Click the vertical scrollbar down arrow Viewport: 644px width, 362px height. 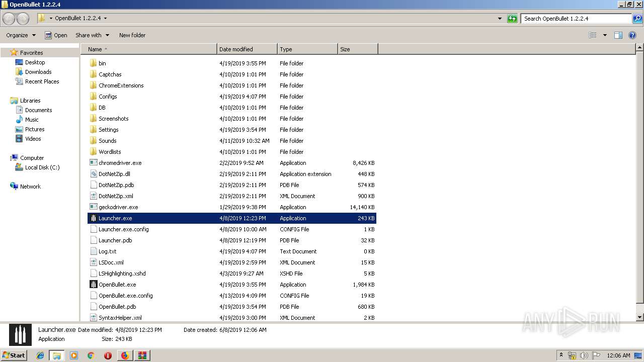click(x=639, y=317)
